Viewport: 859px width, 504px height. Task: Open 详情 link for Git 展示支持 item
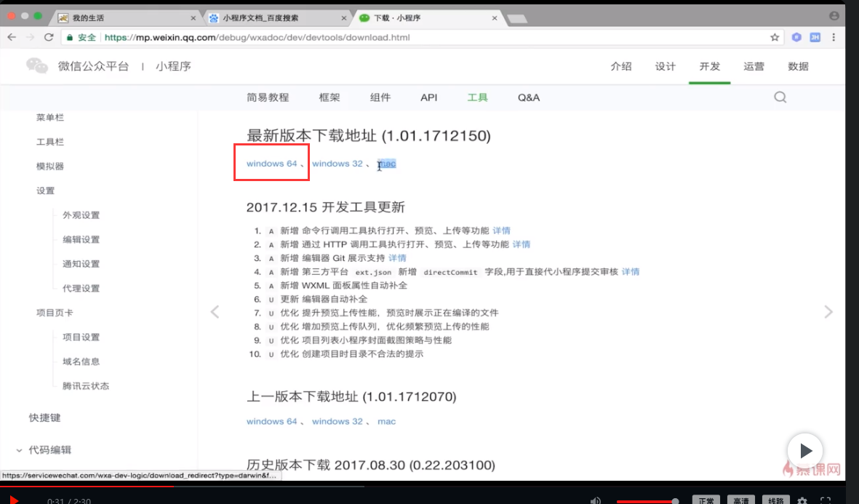pyautogui.click(x=397, y=258)
